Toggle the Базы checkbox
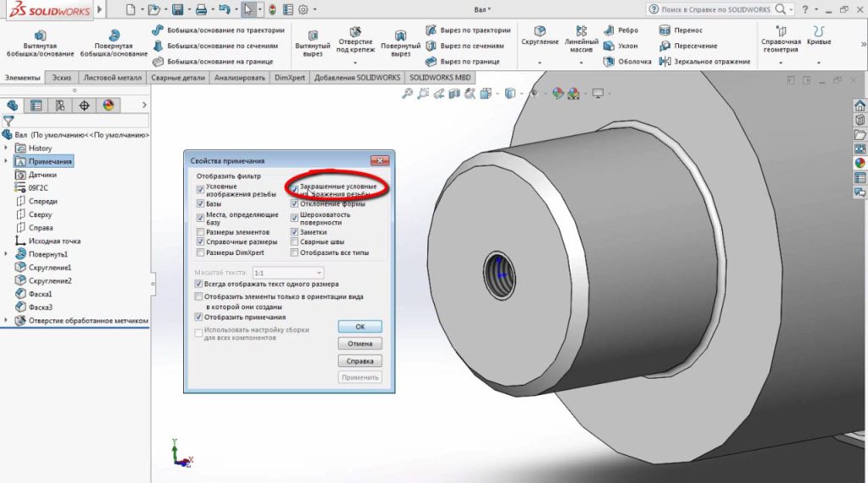 pos(200,203)
